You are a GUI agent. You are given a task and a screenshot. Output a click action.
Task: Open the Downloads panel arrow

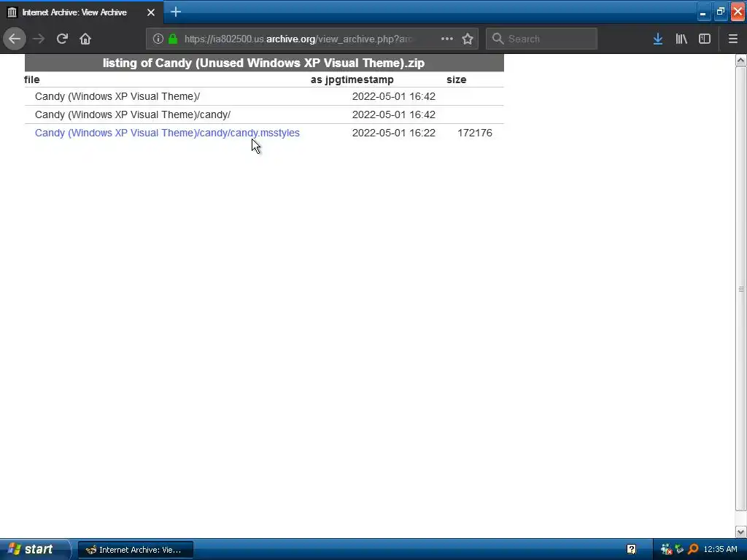pyautogui.click(x=658, y=39)
